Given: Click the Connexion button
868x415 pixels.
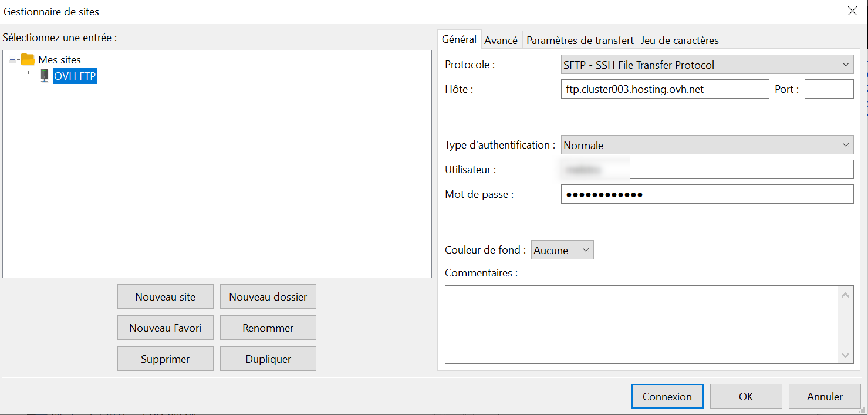Looking at the screenshot, I should [667, 397].
